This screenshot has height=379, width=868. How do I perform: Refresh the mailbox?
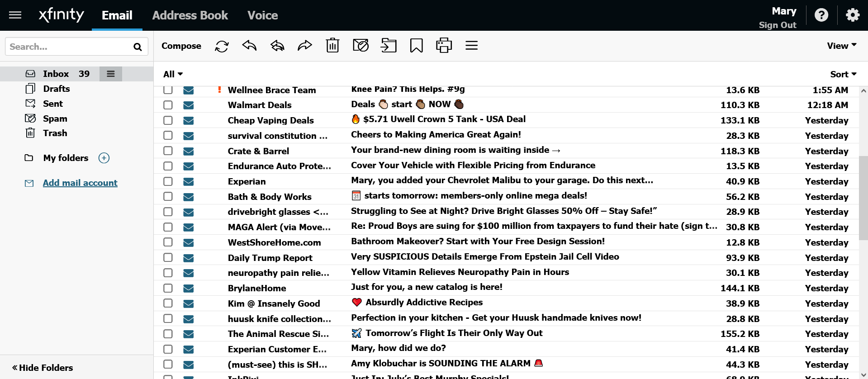pyautogui.click(x=222, y=46)
